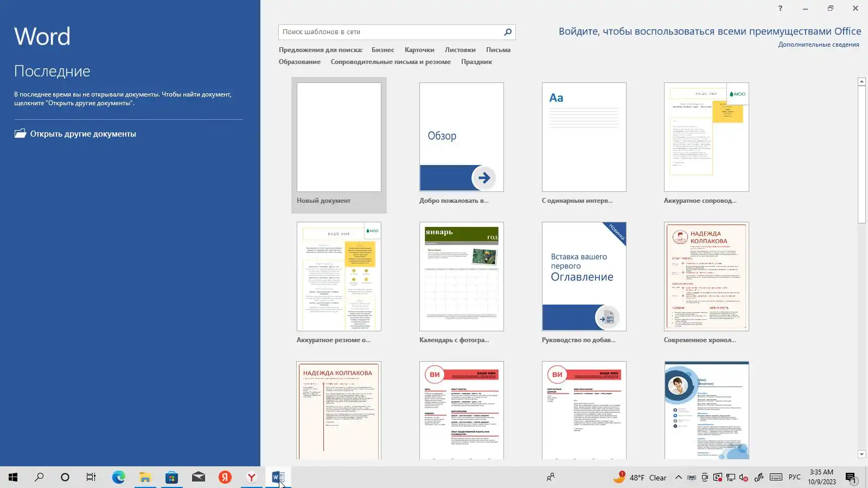Choose the Карточки search suggestion
The image size is (868, 488).
[x=419, y=50]
